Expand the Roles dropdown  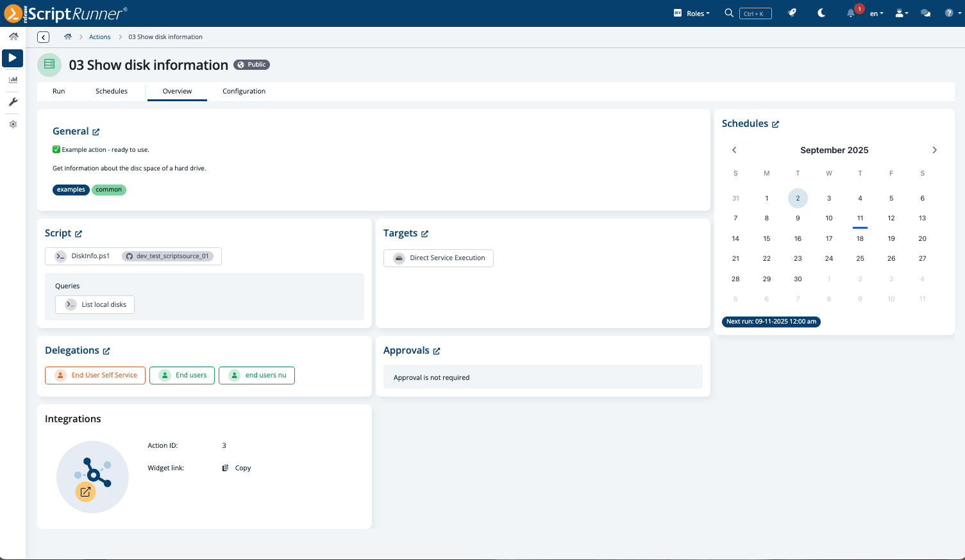coord(692,13)
